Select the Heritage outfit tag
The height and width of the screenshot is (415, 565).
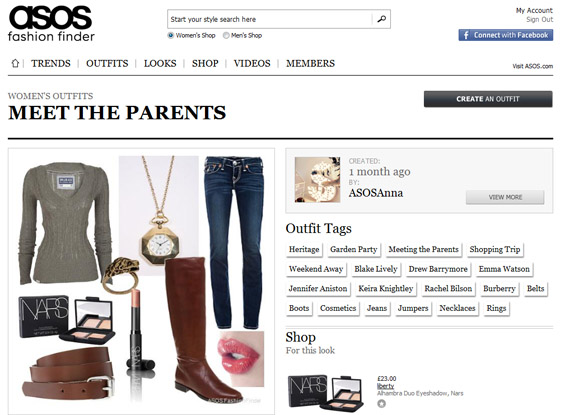pos(304,249)
